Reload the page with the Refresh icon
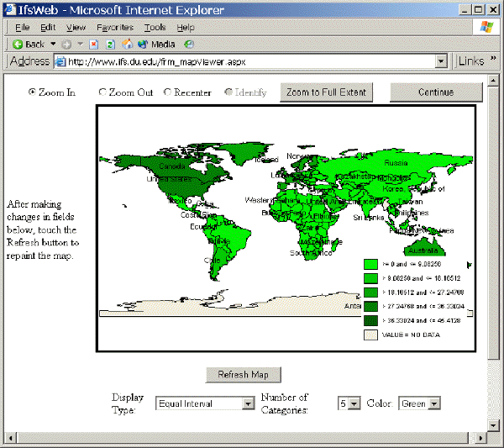Screen dimensions: 504x448 [110, 44]
